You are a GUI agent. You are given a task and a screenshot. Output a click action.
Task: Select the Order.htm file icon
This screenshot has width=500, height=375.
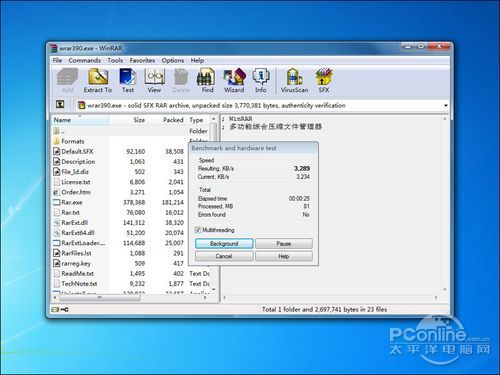56,192
